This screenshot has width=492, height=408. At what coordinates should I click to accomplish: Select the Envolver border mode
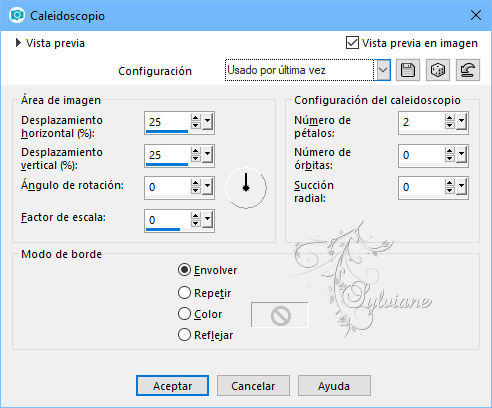pos(184,270)
